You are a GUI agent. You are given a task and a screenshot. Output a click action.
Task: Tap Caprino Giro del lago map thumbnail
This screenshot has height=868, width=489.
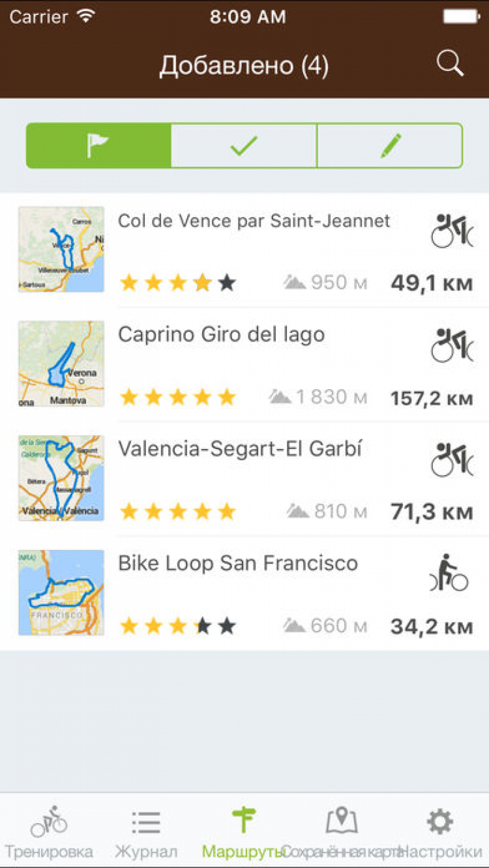coord(61,364)
